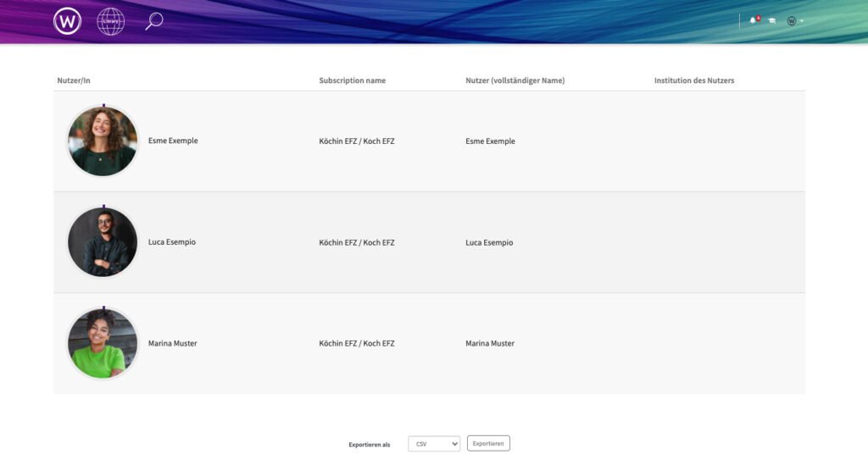Open Marina Muster in Nutzer/In column

click(172, 343)
